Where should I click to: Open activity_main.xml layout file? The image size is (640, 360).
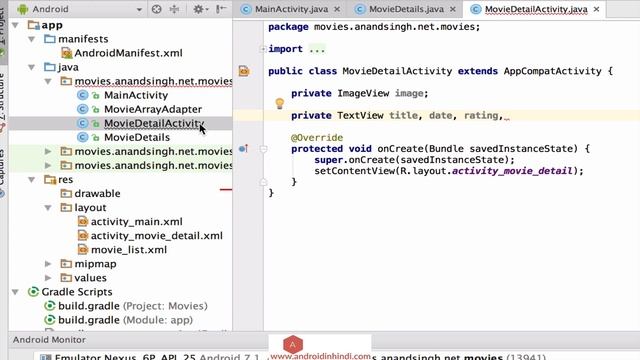[x=136, y=222]
